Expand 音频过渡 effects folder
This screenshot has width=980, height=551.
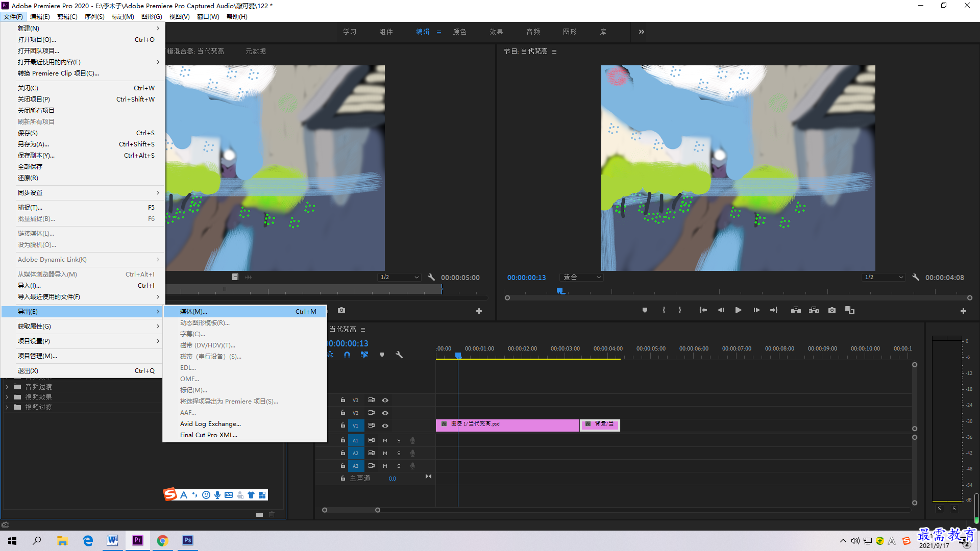click(x=7, y=387)
